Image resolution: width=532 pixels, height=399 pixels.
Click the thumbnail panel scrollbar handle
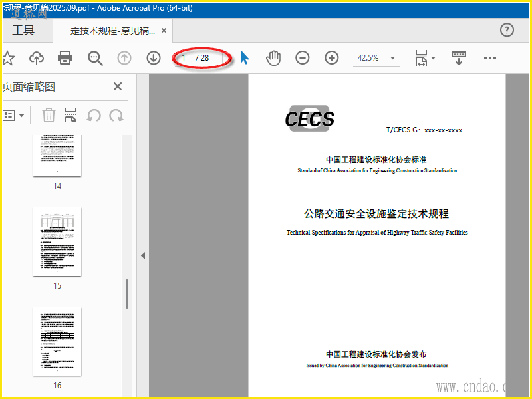(x=127, y=294)
